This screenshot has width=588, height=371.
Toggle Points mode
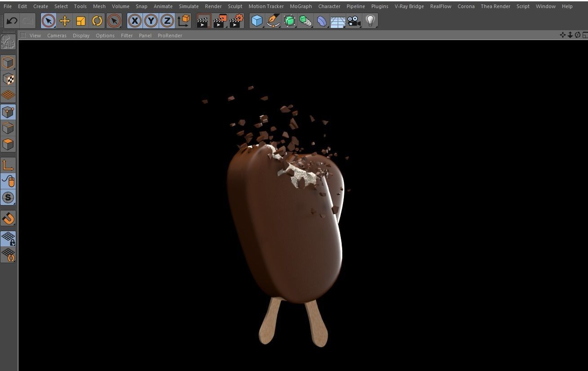(8, 112)
